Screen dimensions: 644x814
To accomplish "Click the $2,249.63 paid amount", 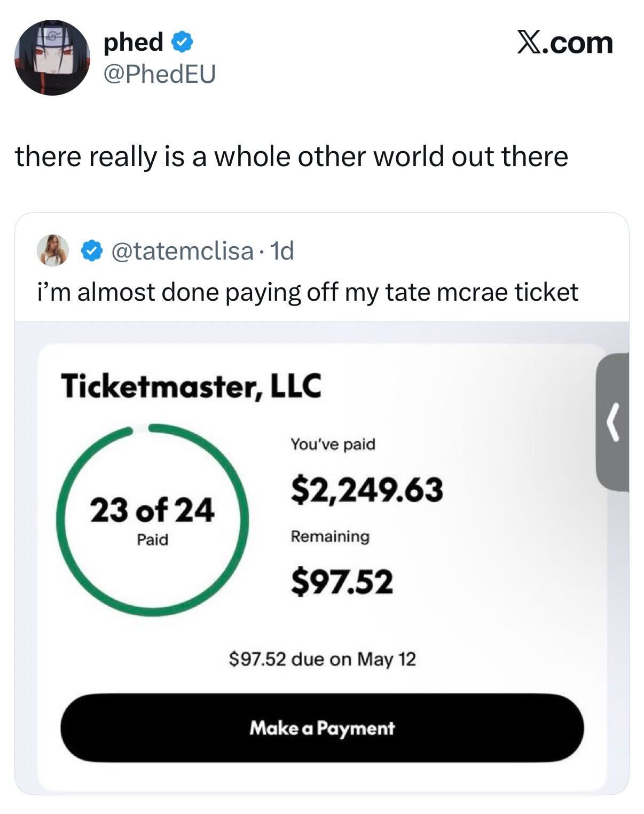I will (x=367, y=490).
